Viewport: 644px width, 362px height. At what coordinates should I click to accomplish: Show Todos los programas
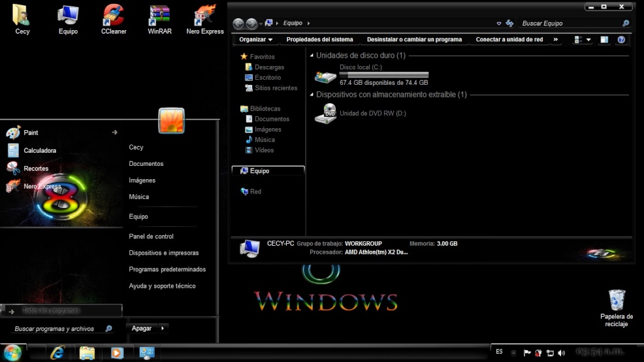pos(62,310)
